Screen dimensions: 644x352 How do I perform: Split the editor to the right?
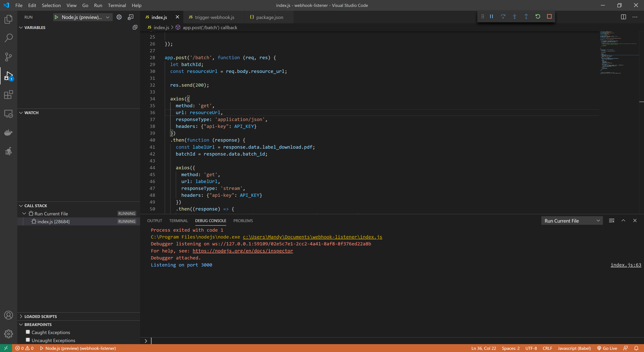coord(623,17)
